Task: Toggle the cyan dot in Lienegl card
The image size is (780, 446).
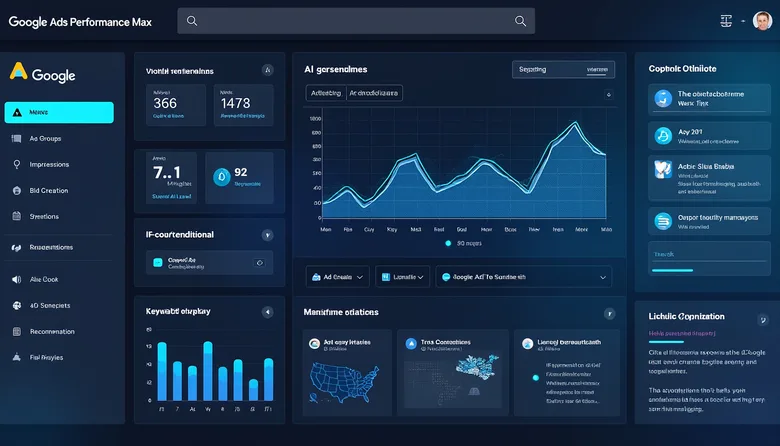Action: (x=536, y=378)
